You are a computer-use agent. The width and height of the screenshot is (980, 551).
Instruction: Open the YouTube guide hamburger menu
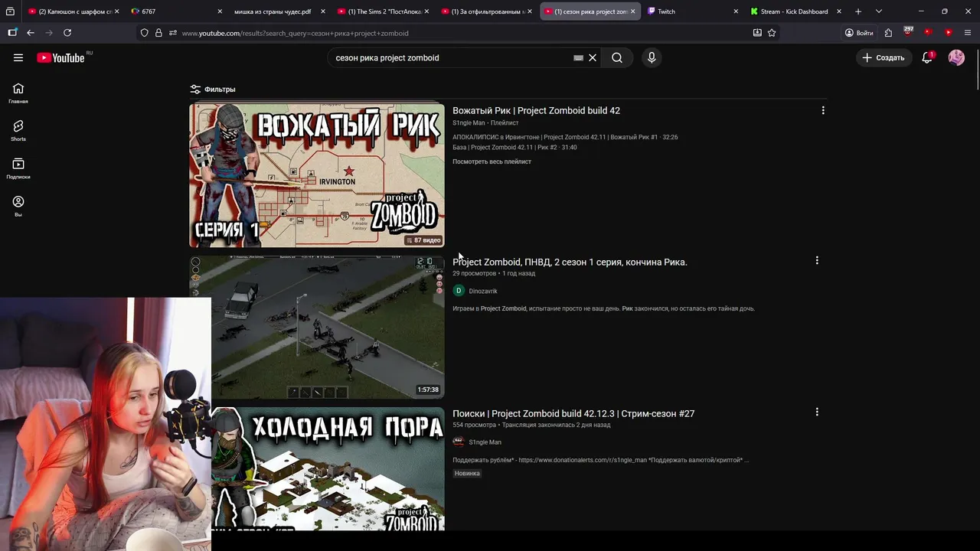click(x=18, y=57)
